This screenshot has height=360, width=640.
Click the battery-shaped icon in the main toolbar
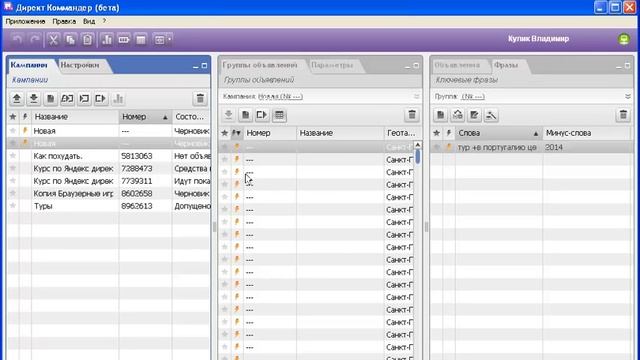point(124,40)
